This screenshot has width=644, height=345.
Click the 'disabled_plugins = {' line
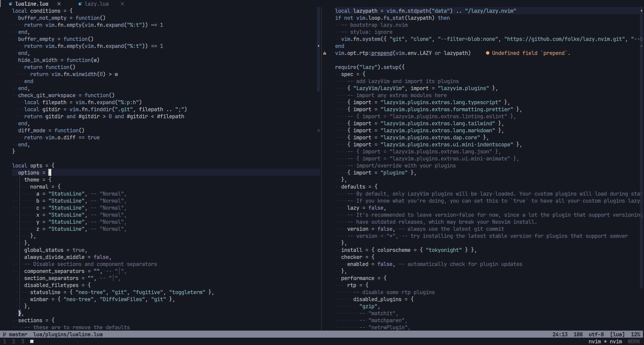click(x=383, y=299)
